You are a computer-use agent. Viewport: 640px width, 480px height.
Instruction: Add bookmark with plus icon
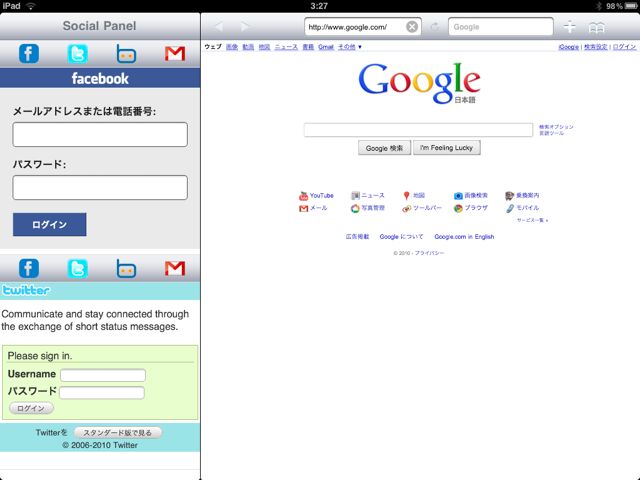(569, 27)
